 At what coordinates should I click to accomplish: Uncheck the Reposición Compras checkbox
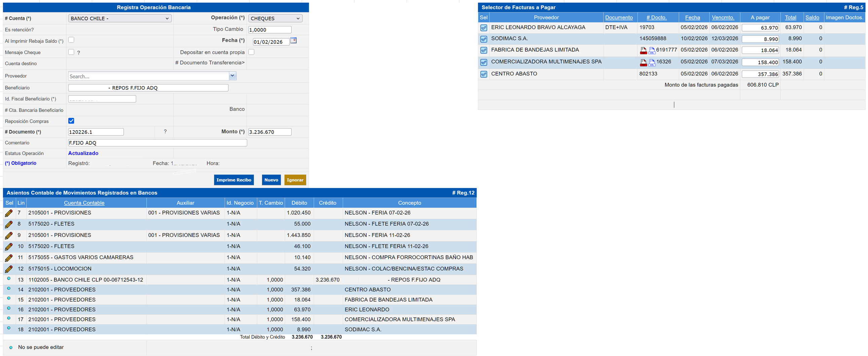71,121
